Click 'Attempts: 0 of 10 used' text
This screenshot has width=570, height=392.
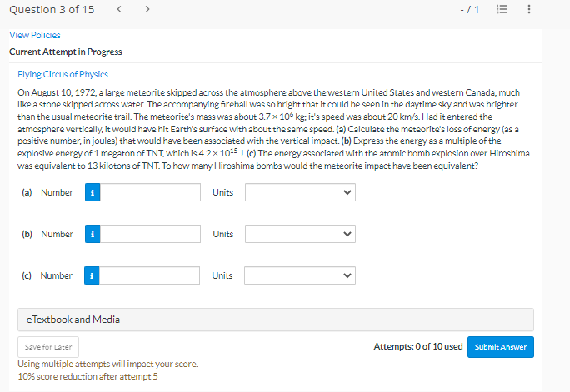click(x=418, y=346)
